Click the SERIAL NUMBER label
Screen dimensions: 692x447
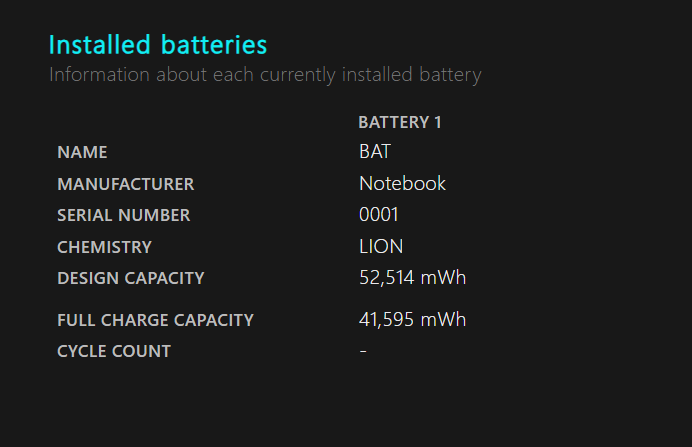pyautogui.click(x=124, y=215)
